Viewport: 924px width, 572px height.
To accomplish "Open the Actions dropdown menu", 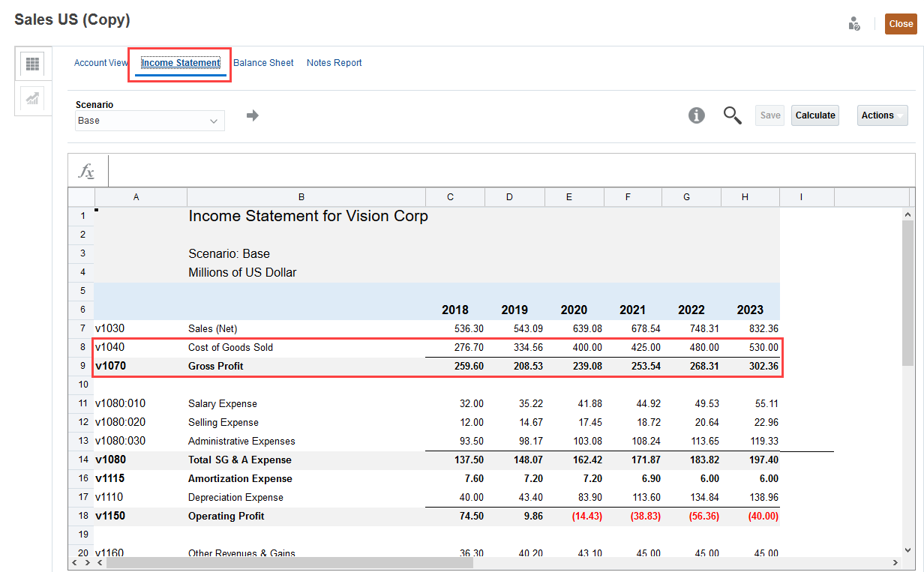I will click(x=882, y=115).
